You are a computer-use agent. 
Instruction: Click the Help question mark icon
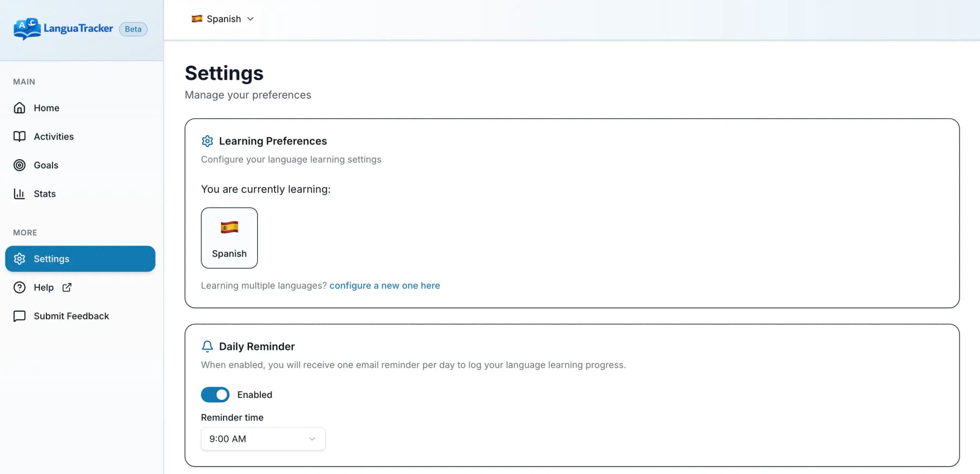(19, 287)
